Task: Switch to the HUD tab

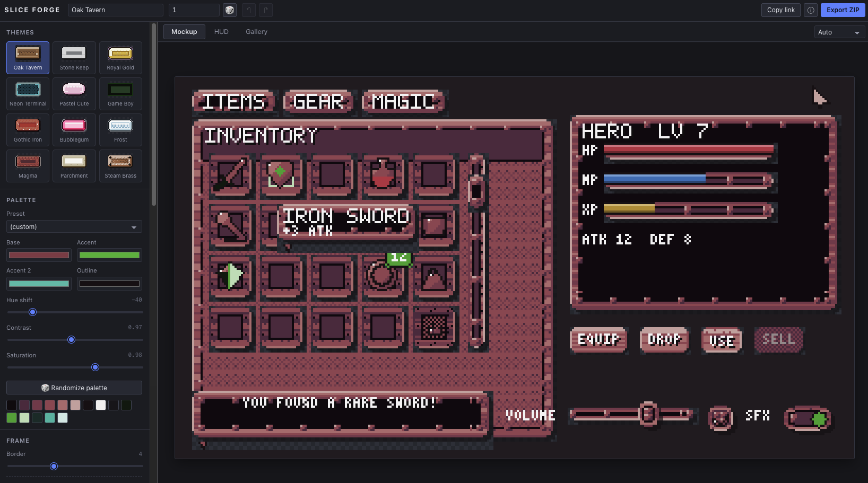Action: pos(221,32)
